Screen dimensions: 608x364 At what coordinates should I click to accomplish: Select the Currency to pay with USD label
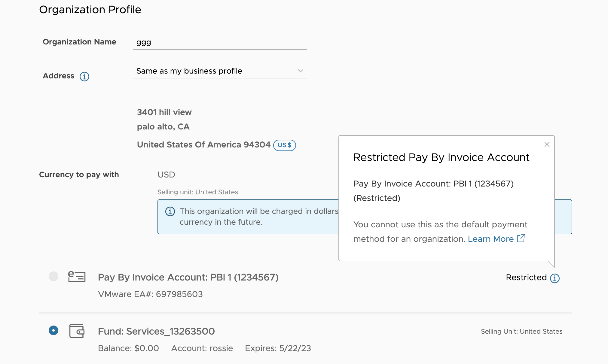pos(166,174)
